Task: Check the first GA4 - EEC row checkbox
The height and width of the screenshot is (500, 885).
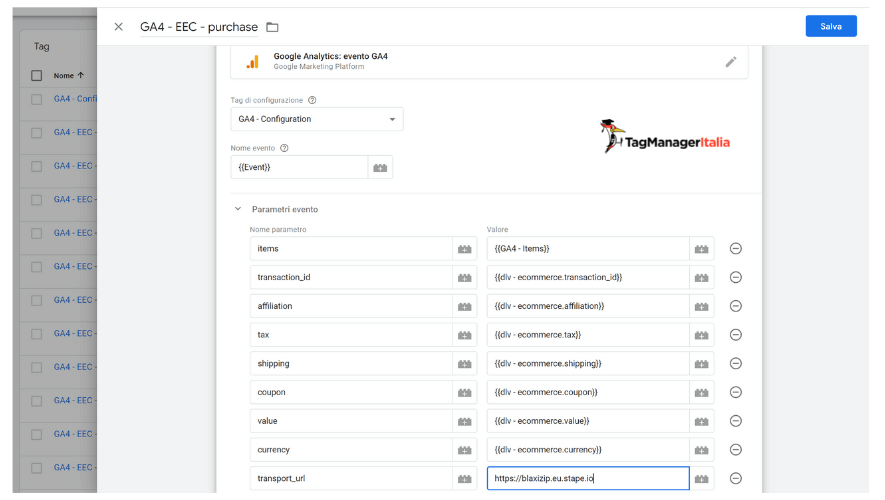Action: [x=37, y=133]
